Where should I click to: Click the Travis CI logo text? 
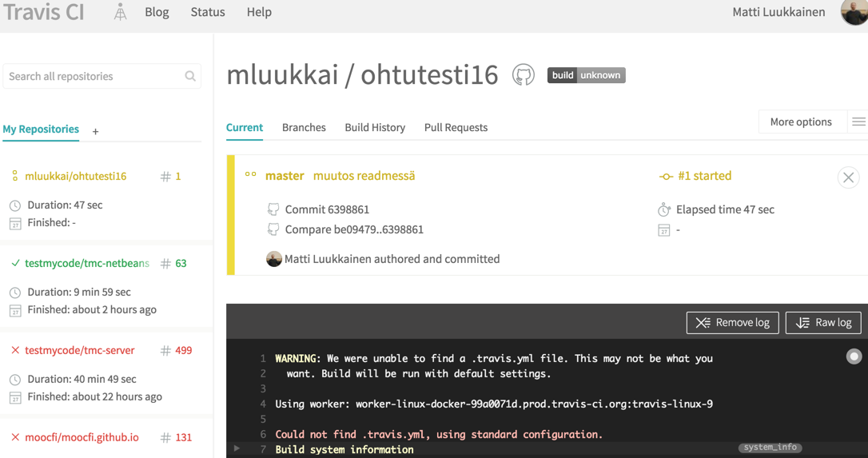coord(43,12)
